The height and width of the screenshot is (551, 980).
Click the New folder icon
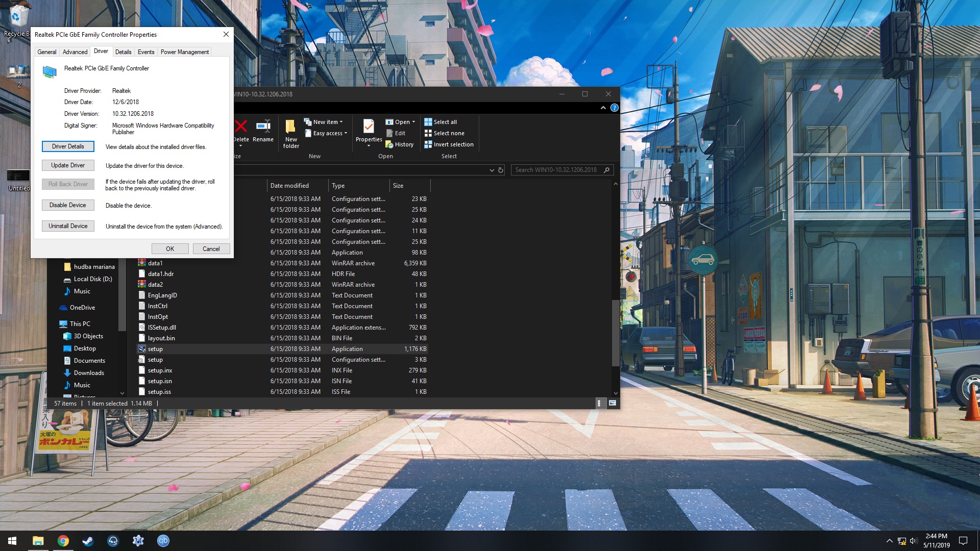coord(290,127)
